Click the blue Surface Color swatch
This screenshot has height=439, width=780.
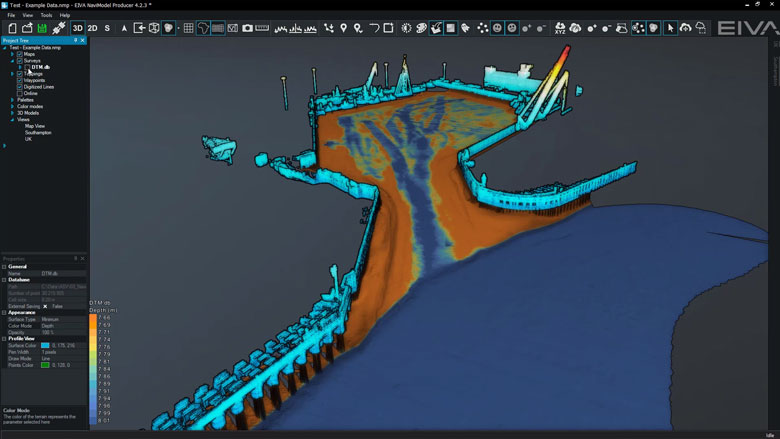tap(45, 345)
